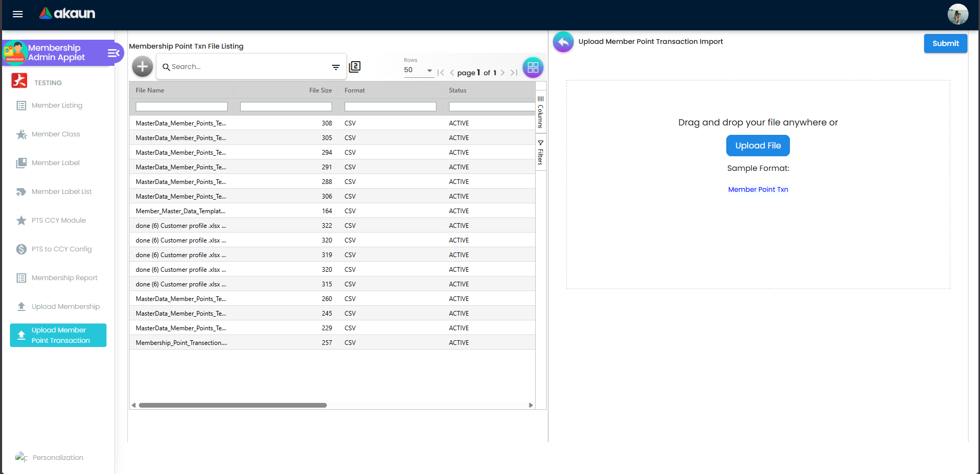The width and height of the screenshot is (980, 474).
Task: Select the done (6) Customer profile row sized 315
Action: [332, 284]
